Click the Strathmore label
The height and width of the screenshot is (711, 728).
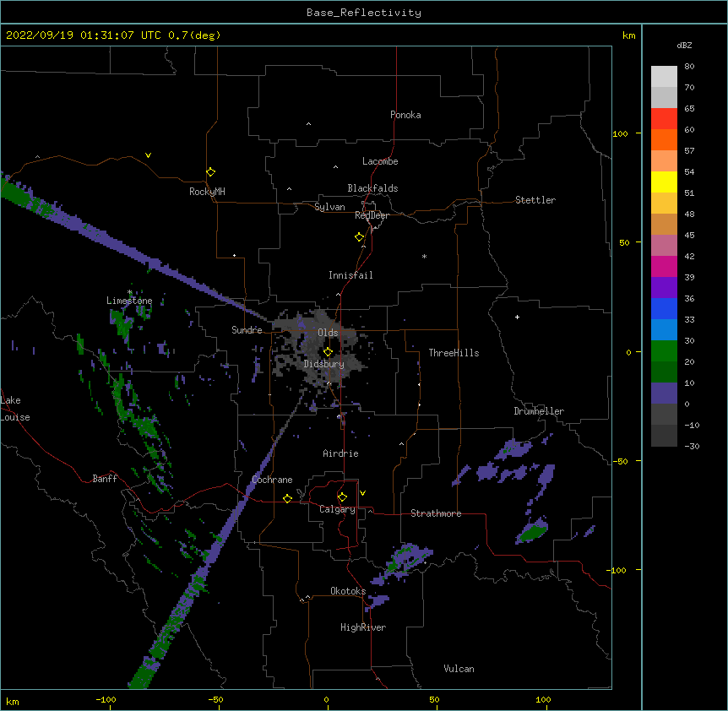coord(436,513)
